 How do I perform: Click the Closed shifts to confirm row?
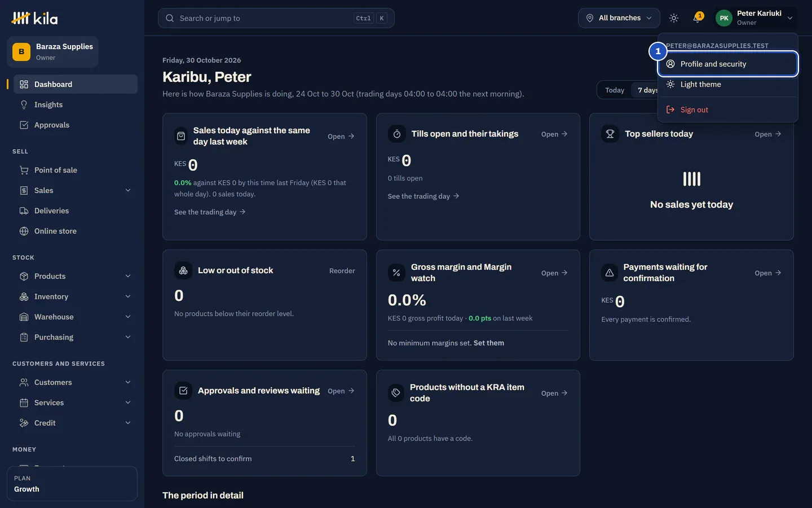[x=264, y=459]
